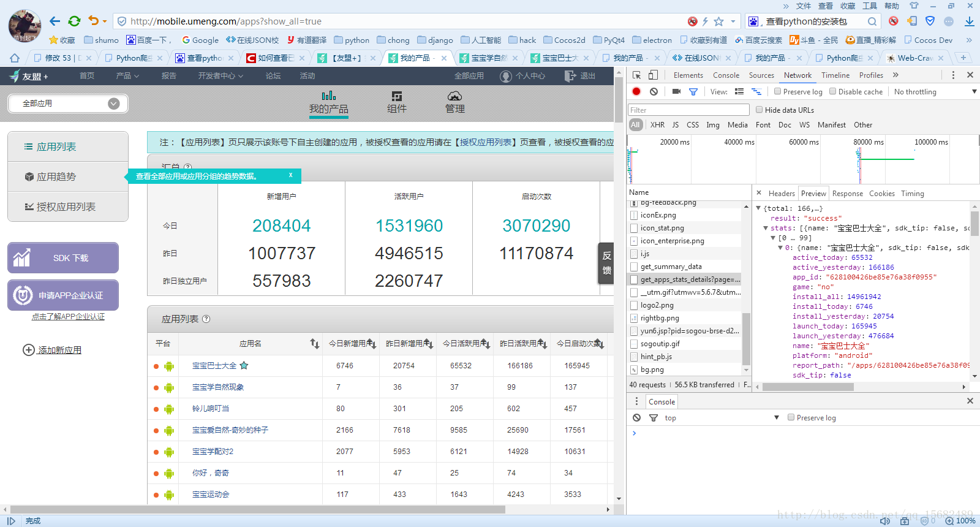Open the console top context dropdown
This screenshot has width=980, height=527.
(722, 417)
